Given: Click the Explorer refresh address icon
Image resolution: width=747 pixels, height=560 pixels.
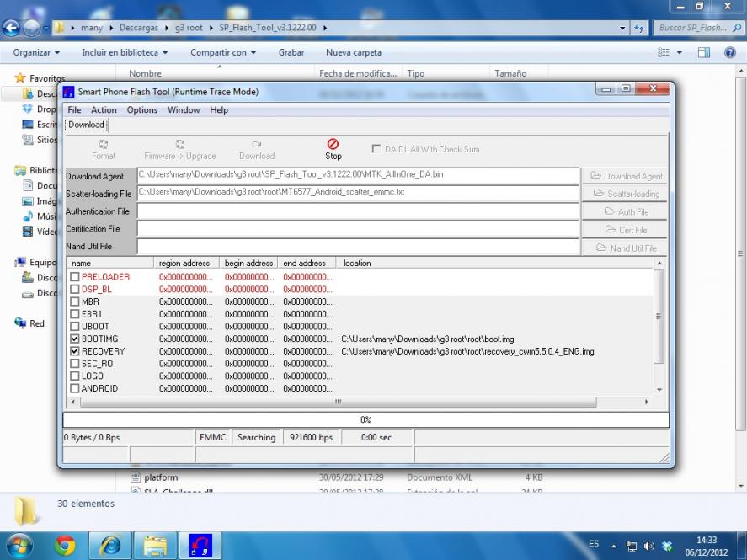Looking at the screenshot, I should (639, 28).
